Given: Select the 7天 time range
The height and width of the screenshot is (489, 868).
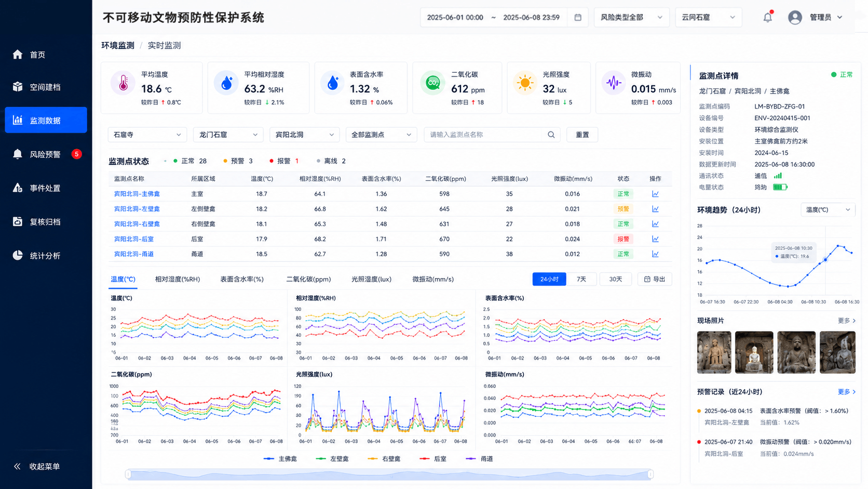Looking at the screenshot, I should 581,279.
